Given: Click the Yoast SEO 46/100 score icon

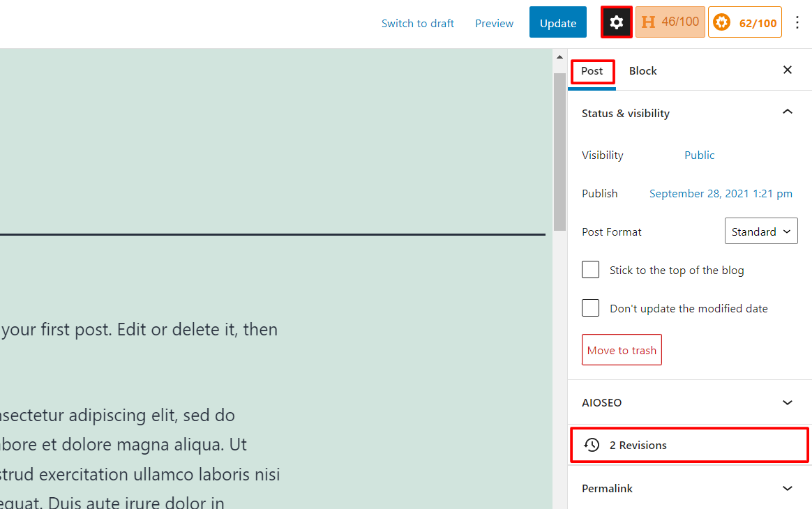Looking at the screenshot, I should click(670, 22).
